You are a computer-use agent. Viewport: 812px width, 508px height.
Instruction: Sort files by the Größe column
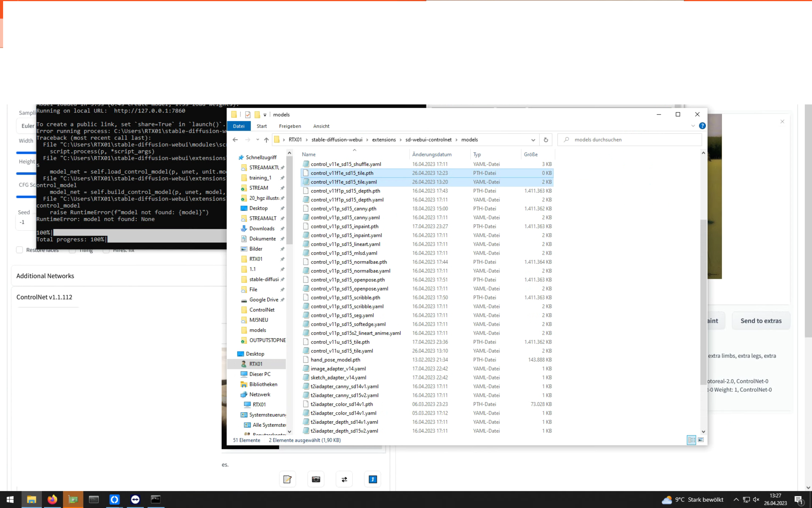coord(531,155)
